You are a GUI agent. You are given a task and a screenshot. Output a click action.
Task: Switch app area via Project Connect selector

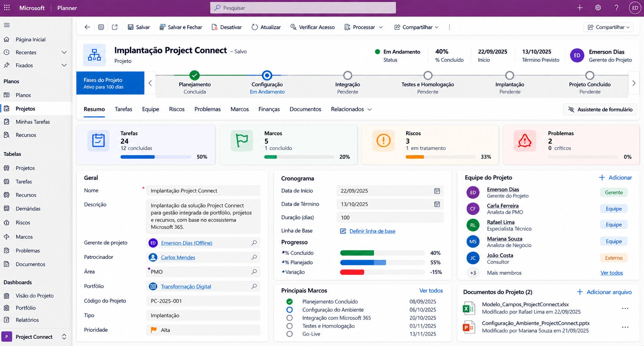coord(36,337)
